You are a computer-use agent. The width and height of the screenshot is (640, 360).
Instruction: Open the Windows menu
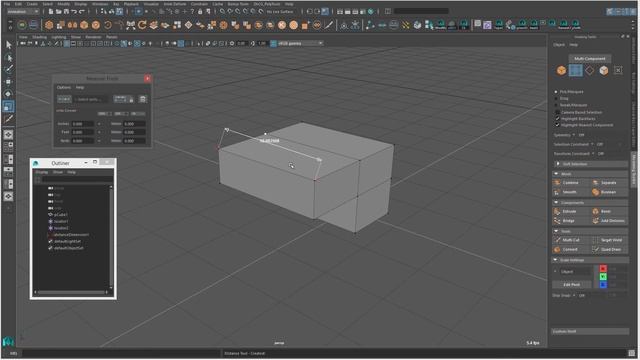[x=100, y=4]
